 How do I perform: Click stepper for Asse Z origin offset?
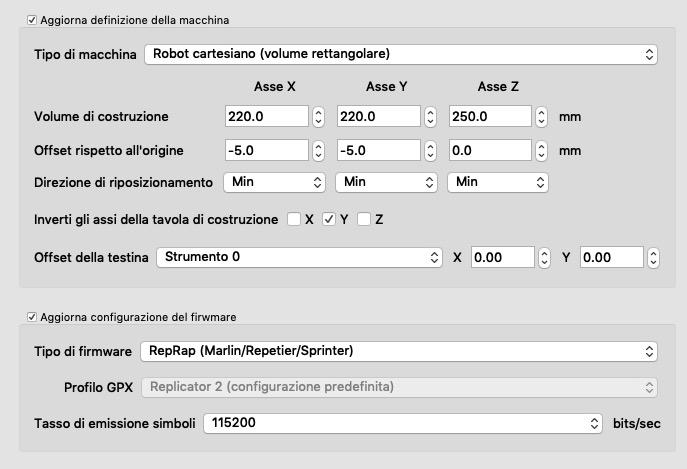543,151
